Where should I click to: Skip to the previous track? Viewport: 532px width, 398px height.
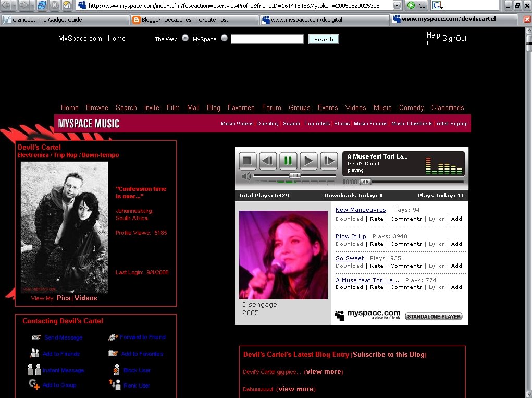tap(268, 161)
